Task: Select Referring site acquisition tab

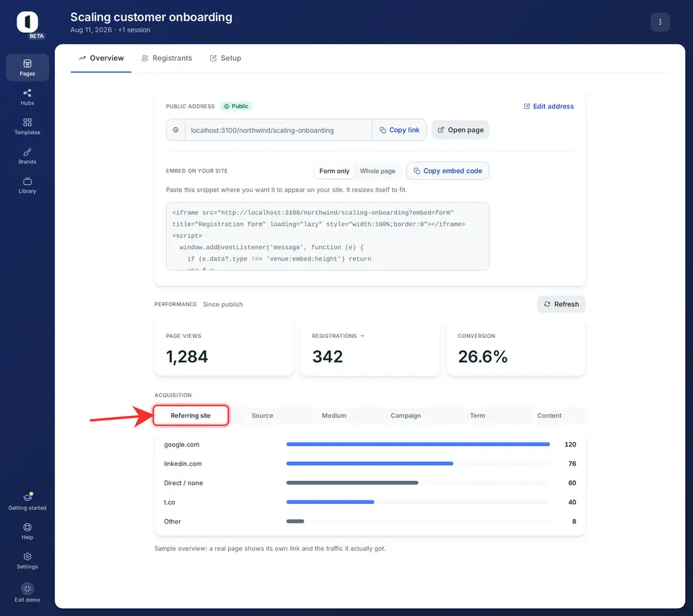Action: (191, 416)
